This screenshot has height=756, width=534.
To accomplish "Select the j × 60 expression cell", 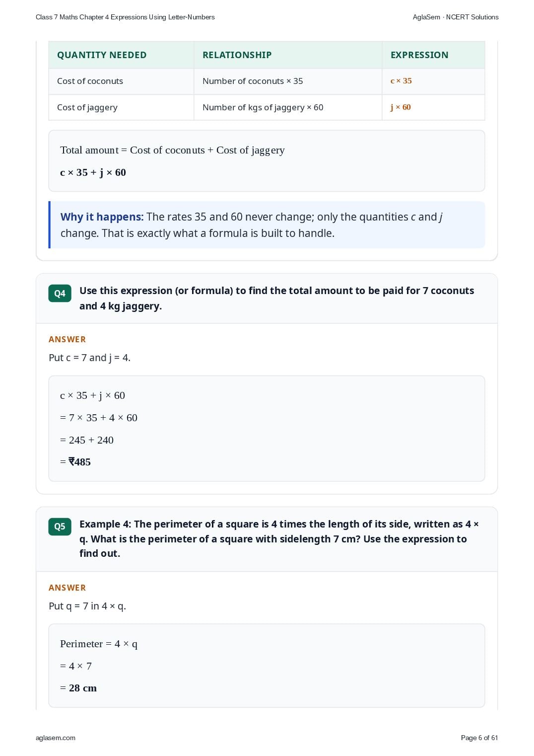I will click(400, 107).
